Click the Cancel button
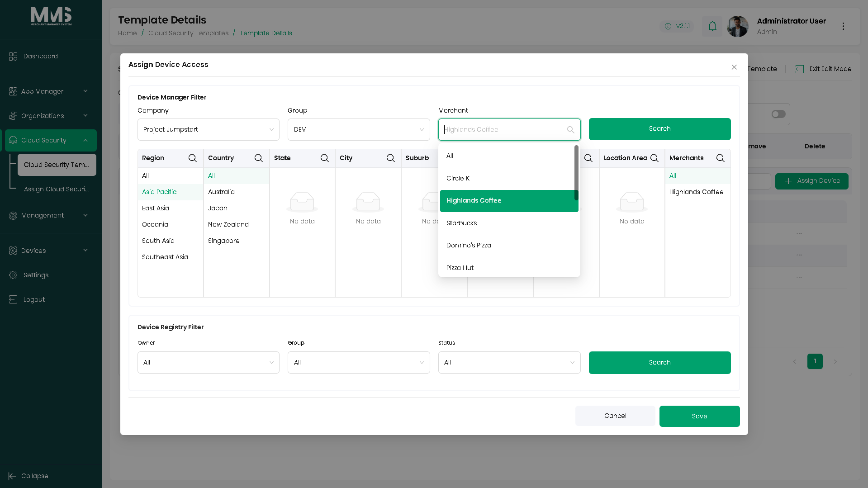Image resolution: width=868 pixels, height=488 pixels. tap(615, 416)
